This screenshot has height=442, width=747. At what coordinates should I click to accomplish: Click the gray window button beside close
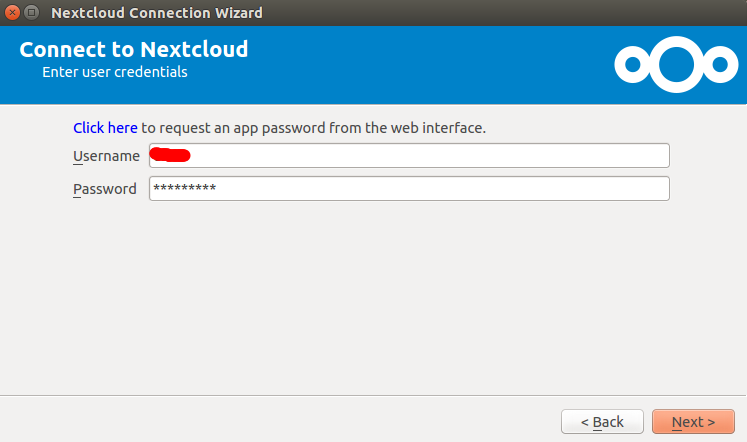(31, 12)
